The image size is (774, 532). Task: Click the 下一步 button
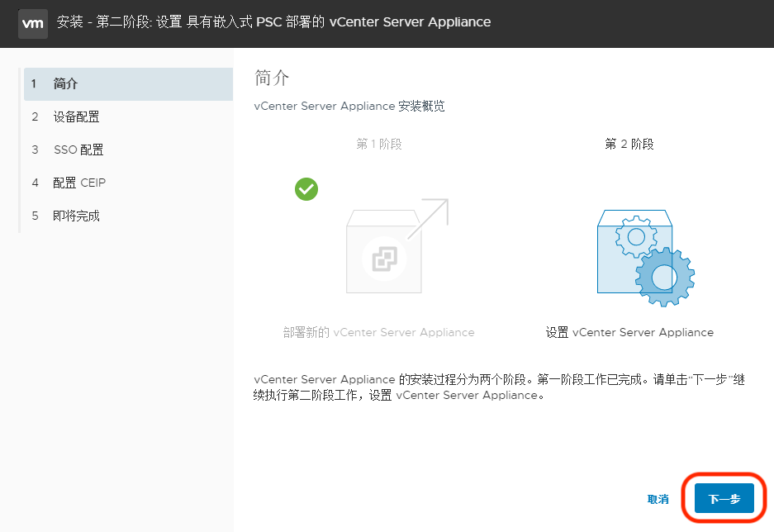coord(723,498)
